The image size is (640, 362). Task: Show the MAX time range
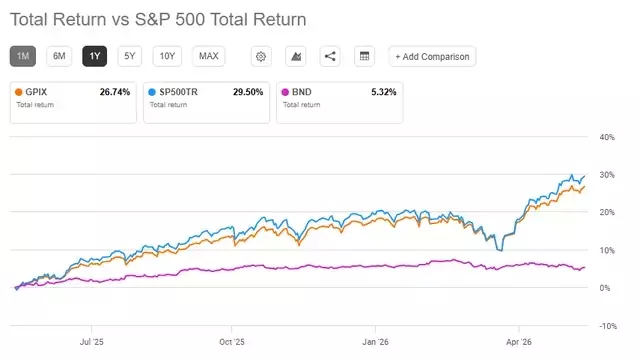click(209, 56)
